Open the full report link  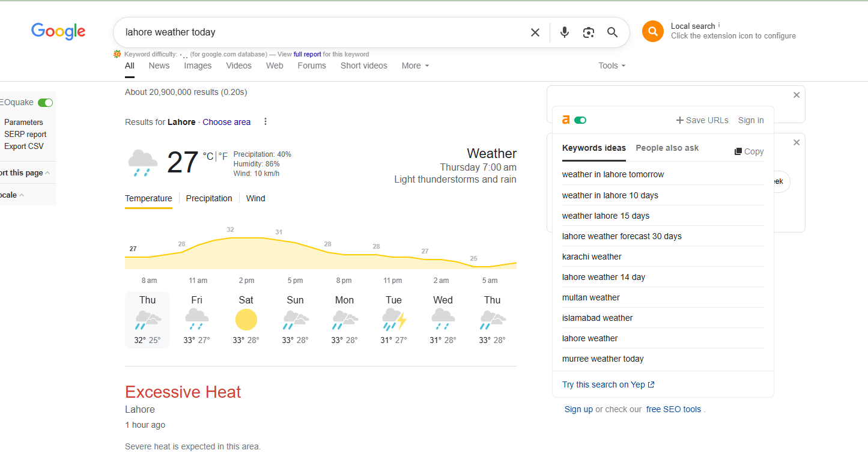point(308,54)
